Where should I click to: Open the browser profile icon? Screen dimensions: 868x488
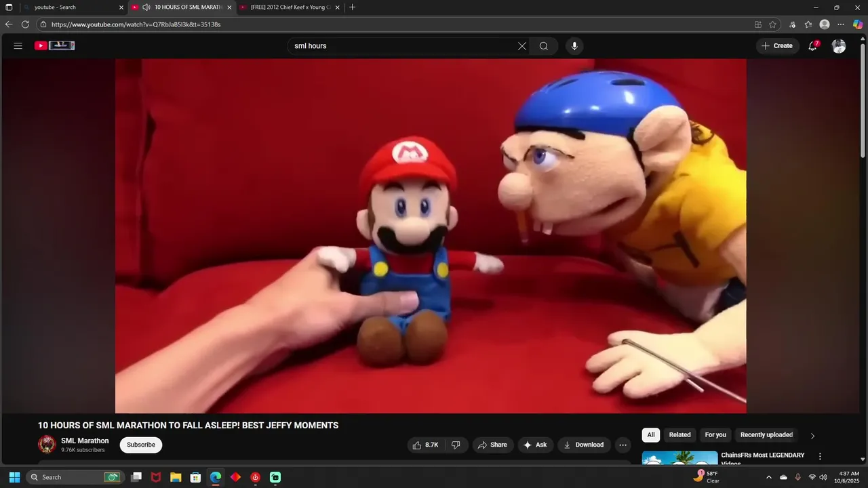[825, 24]
